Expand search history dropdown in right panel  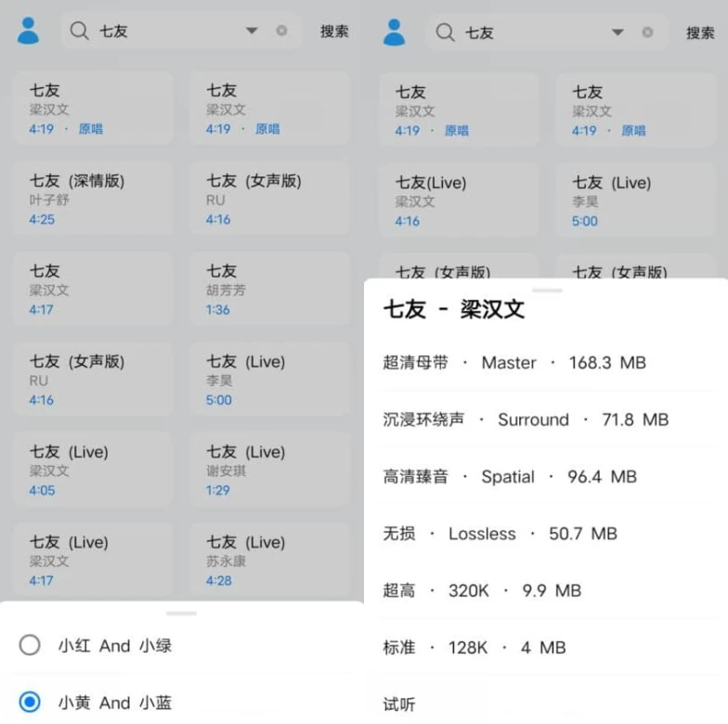click(617, 32)
